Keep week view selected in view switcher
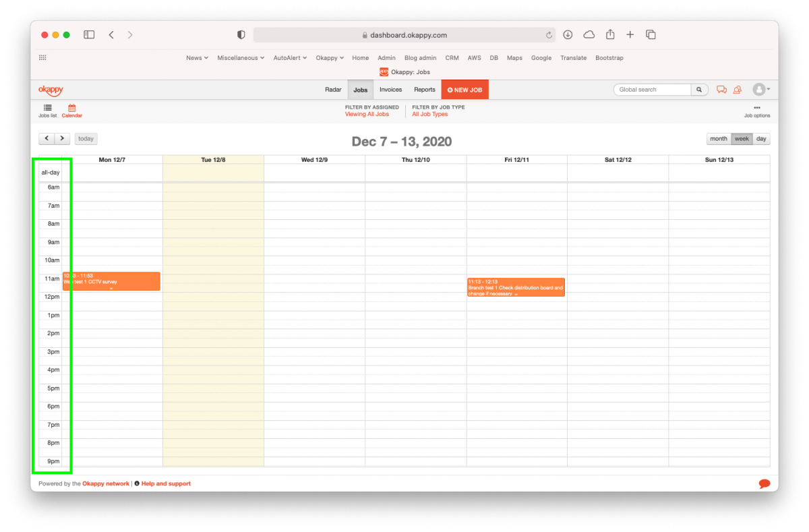 point(742,138)
